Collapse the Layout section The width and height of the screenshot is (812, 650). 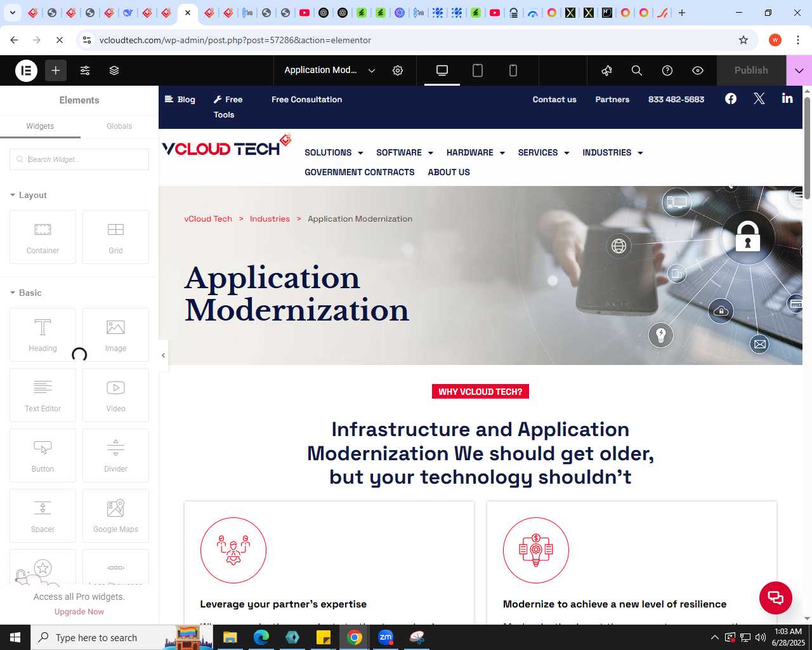(29, 195)
